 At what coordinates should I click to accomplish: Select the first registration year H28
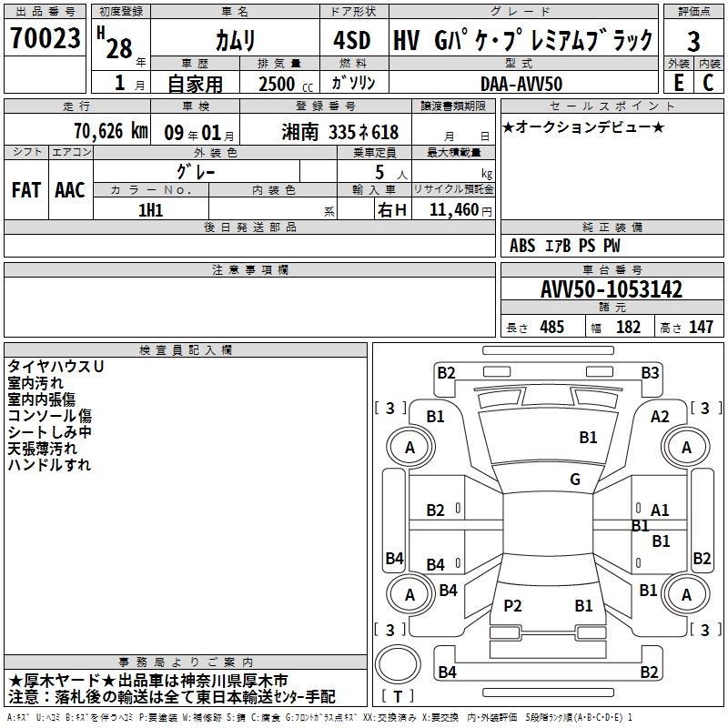(116, 43)
